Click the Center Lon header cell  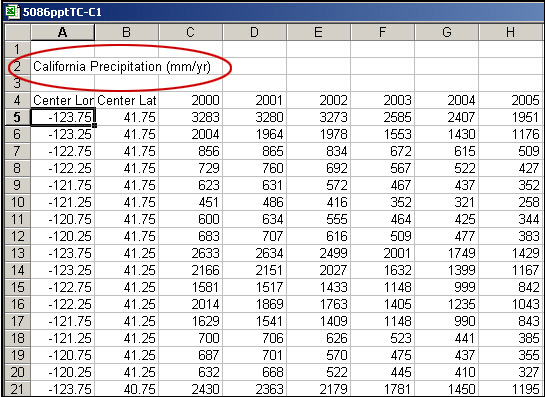[63, 100]
